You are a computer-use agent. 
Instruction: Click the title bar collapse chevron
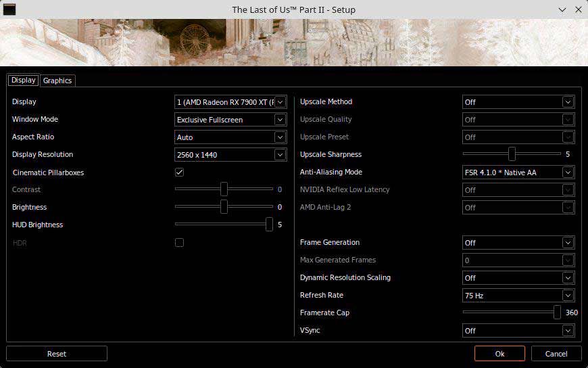tap(562, 9)
